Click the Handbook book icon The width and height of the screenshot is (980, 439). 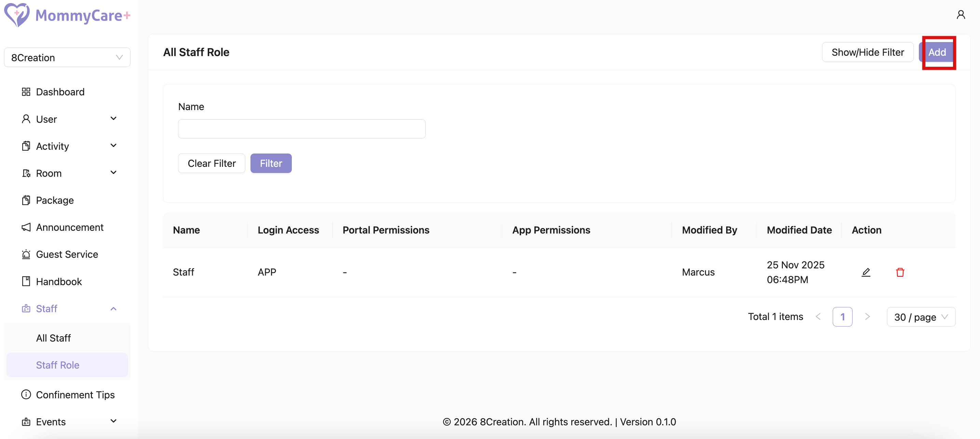tap(26, 281)
